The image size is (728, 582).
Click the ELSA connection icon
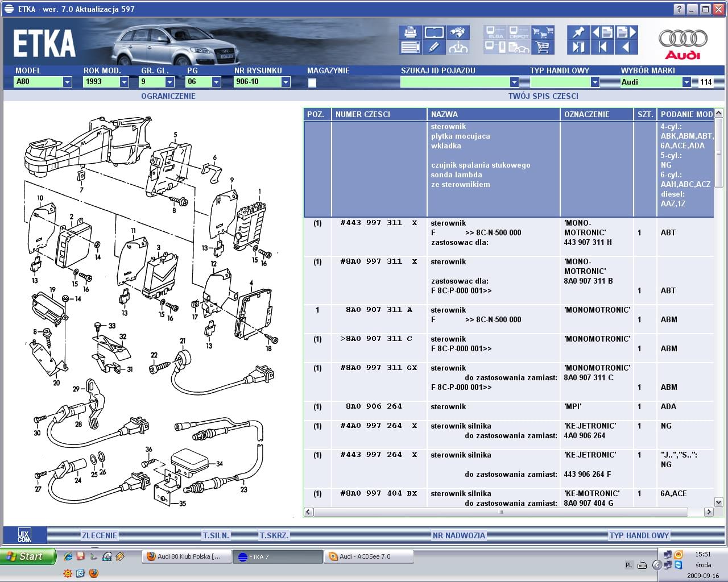click(x=495, y=32)
